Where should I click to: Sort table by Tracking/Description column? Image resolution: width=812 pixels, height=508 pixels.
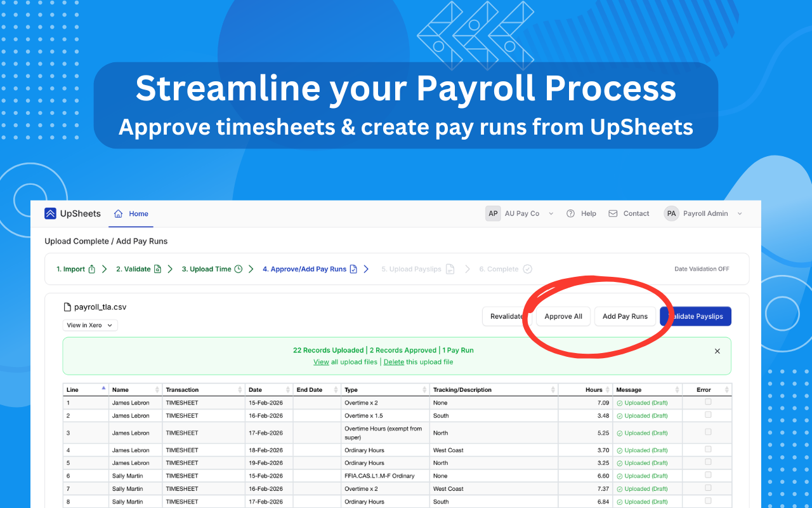pos(494,389)
